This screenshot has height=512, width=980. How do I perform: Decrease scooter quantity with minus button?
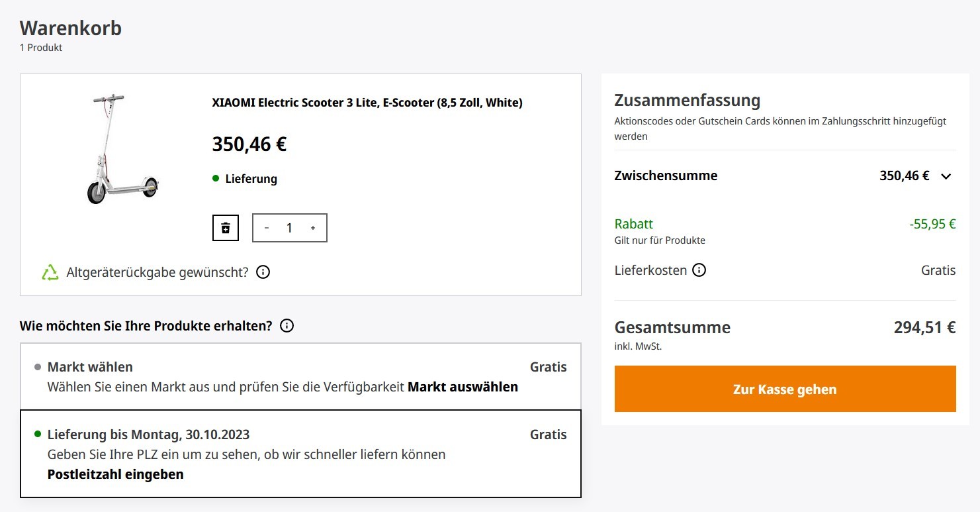coord(267,228)
